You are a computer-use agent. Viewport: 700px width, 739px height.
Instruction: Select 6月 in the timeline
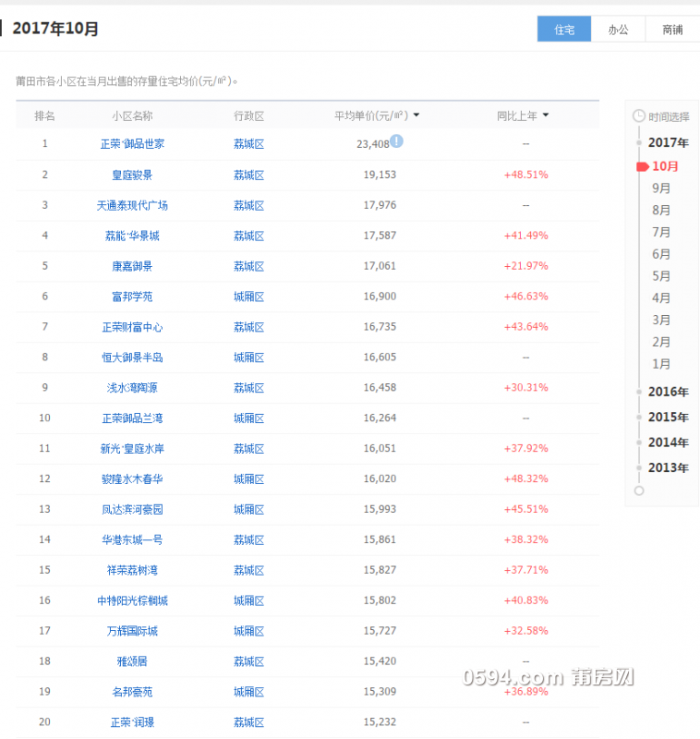point(661,255)
